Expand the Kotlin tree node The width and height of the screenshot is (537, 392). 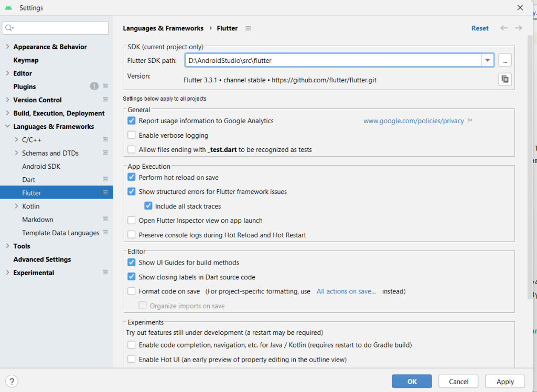[16, 206]
